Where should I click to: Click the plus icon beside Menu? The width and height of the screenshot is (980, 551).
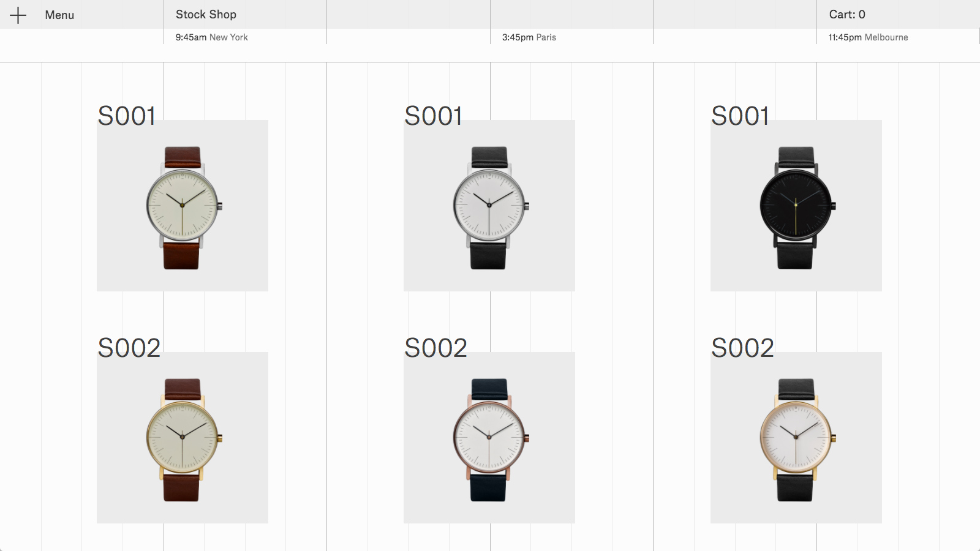coord(18,15)
